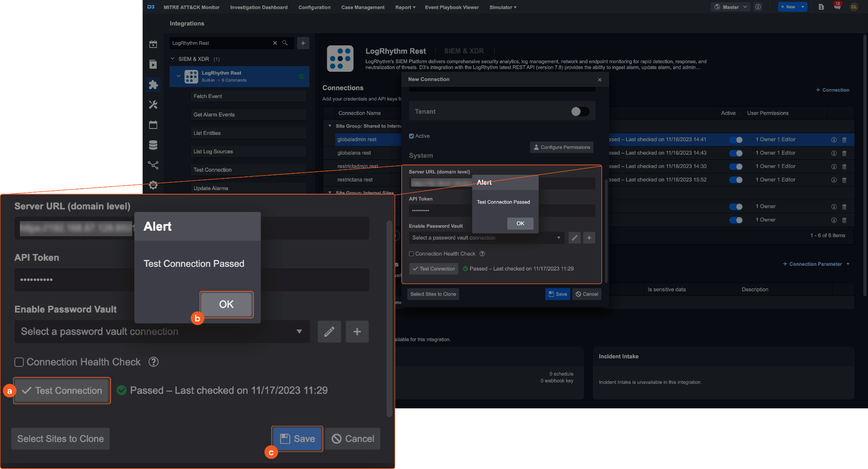Go to Investigation Dashboard
Screen dimensions: 868x469
pyautogui.click(x=259, y=7)
